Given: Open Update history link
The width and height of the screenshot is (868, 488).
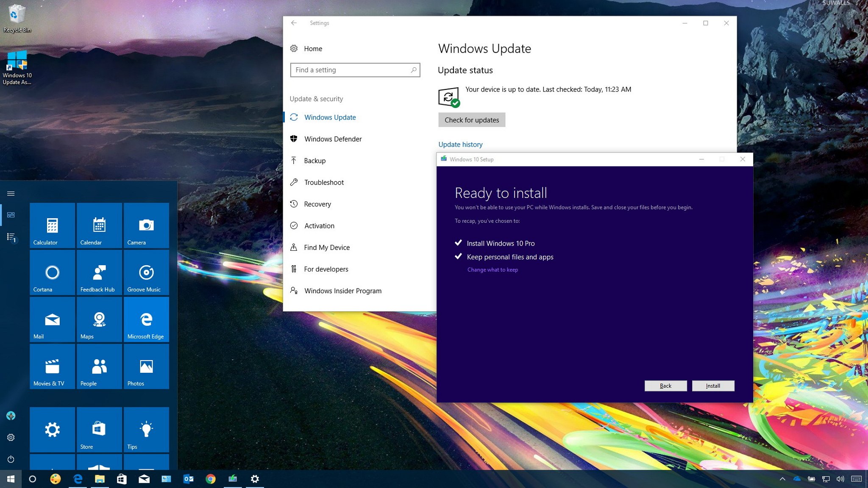Looking at the screenshot, I should pyautogui.click(x=460, y=144).
